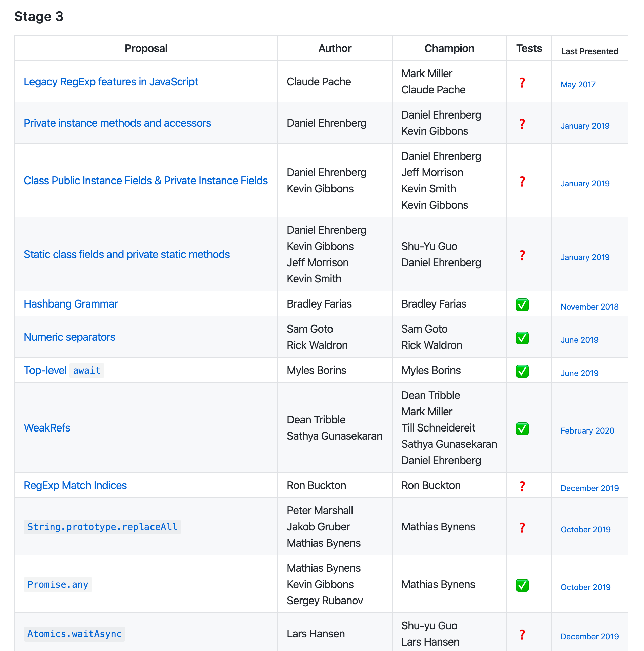Click the Tests column header
The width and height of the screenshot is (644, 651).
[529, 48]
